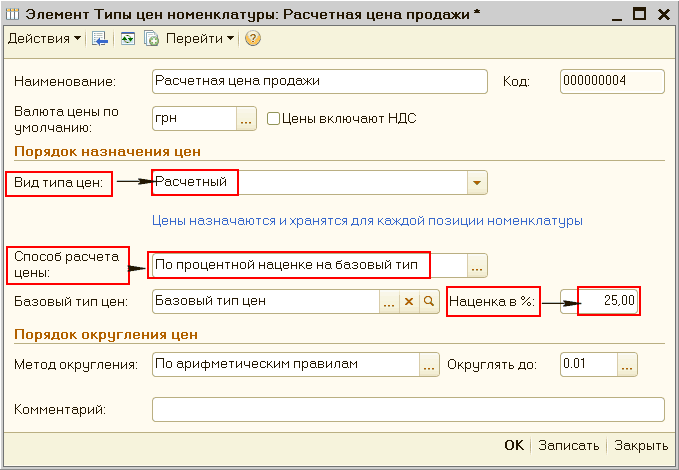Enable the Цены включают НДС checkbox
The image size is (679, 470).
click(273, 119)
